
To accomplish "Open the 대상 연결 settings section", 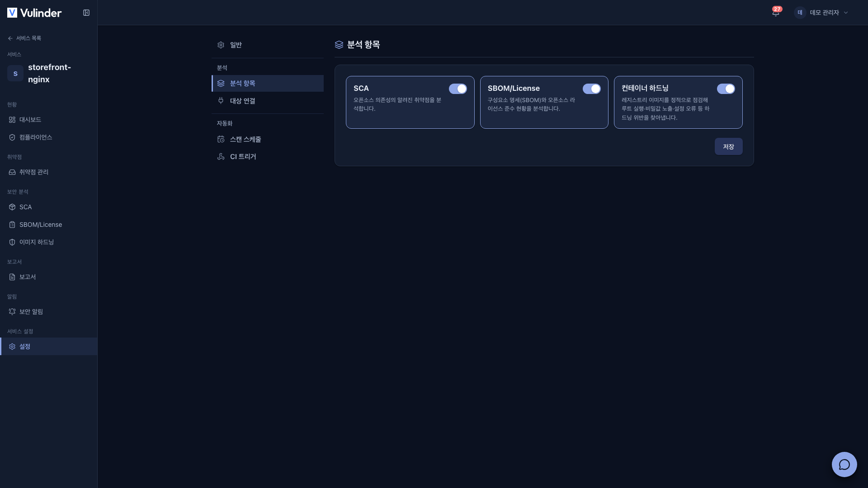I will point(268,101).
